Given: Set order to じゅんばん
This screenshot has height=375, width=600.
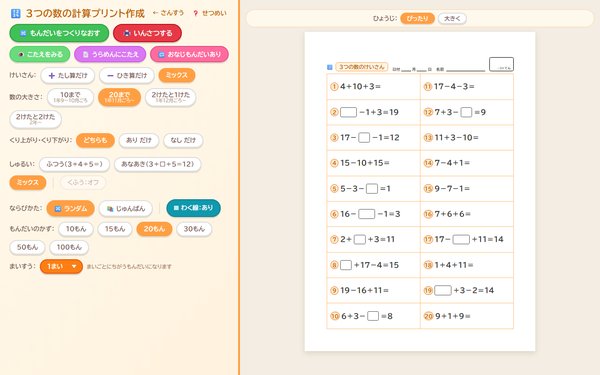Looking at the screenshot, I should (x=126, y=209).
